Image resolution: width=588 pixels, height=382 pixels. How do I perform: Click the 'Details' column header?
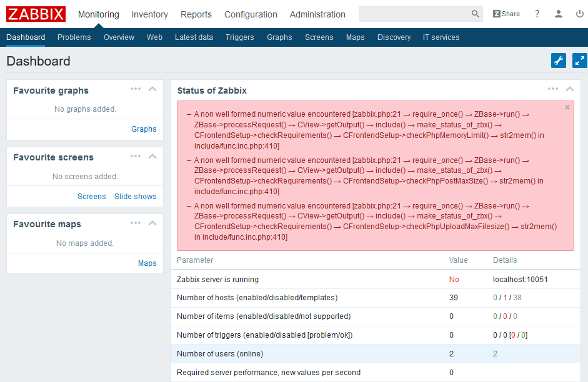click(x=505, y=260)
